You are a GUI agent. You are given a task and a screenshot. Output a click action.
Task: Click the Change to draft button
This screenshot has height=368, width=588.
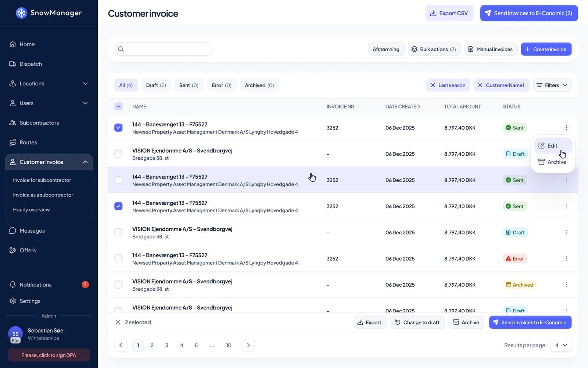(x=417, y=322)
